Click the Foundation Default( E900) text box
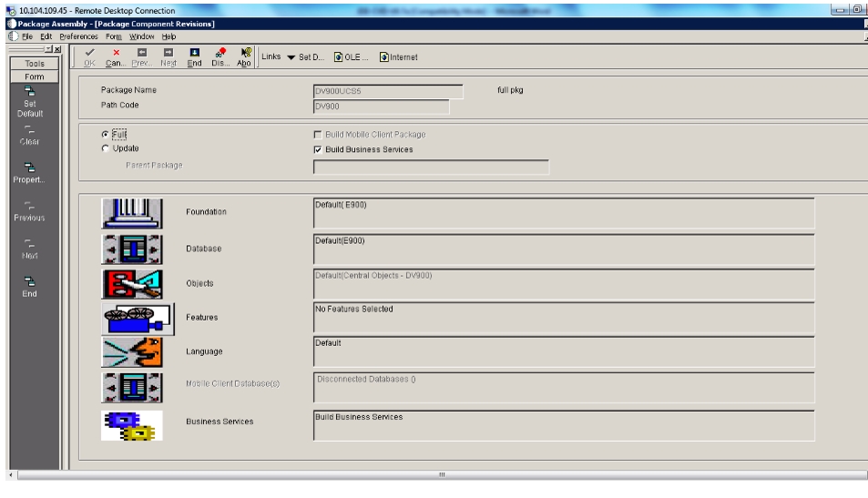Image resolution: width=868 pixels, height=498 pixels. pyautogui.click(x=564, y=213)
